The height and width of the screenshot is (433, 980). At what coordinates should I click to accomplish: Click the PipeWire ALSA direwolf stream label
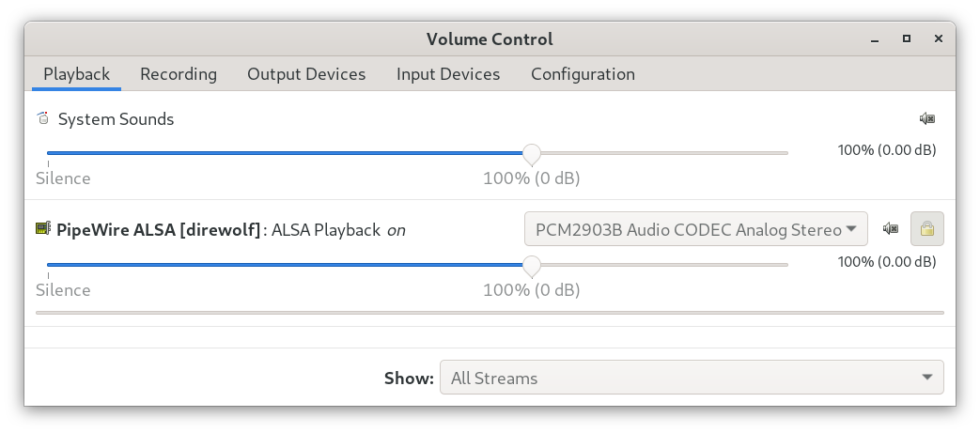pyautogui.click(x=158, y=229)
